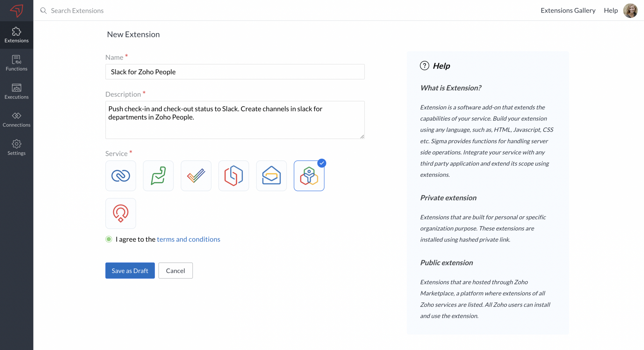The height and width of the screenshot is (350, 644).
Task: Click the Save as Draft button
Action: (130, 270)
